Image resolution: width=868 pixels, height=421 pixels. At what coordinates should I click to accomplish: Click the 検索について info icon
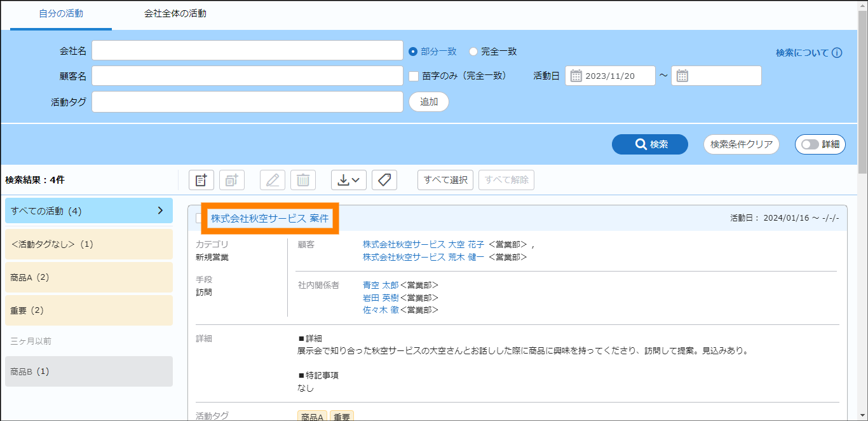pos(837,53)
